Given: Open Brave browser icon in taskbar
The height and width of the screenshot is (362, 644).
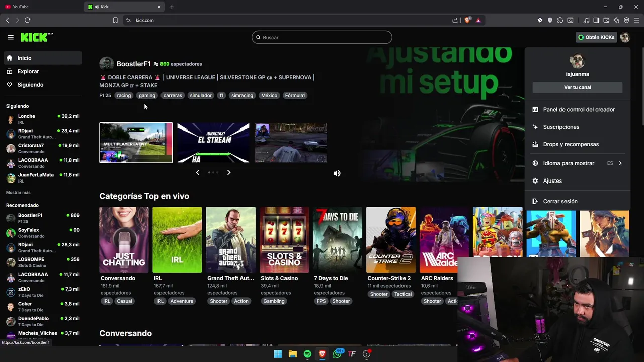Looking at the screenshot, I should 323,354.
